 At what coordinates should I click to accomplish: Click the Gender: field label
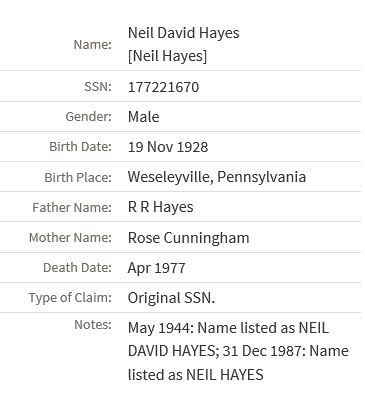[88, 117]
